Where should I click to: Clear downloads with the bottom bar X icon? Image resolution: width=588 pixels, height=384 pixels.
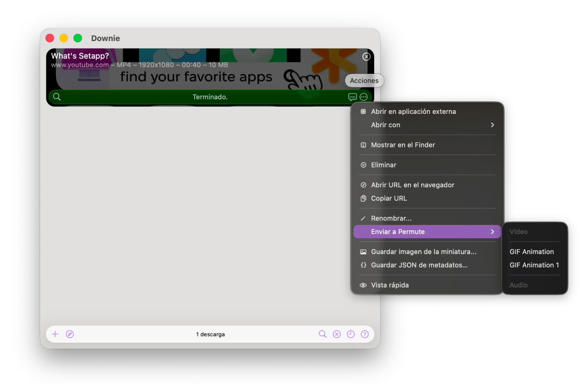point(337,334)
